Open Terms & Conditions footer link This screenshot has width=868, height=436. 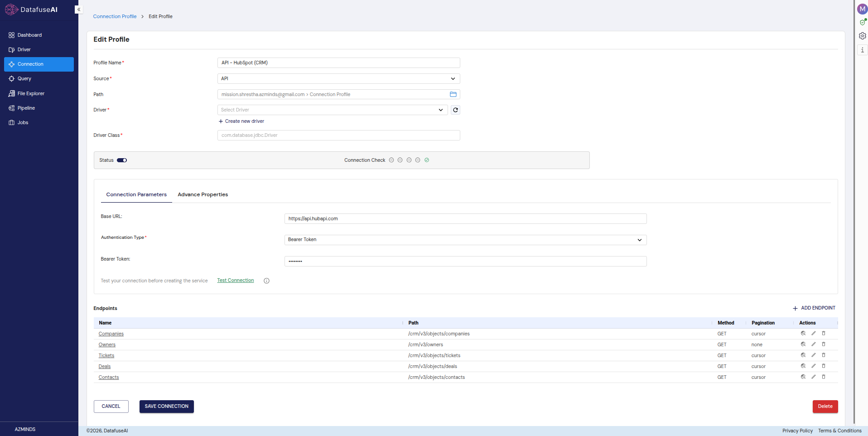pyautogui.click(x=840, y=431)
